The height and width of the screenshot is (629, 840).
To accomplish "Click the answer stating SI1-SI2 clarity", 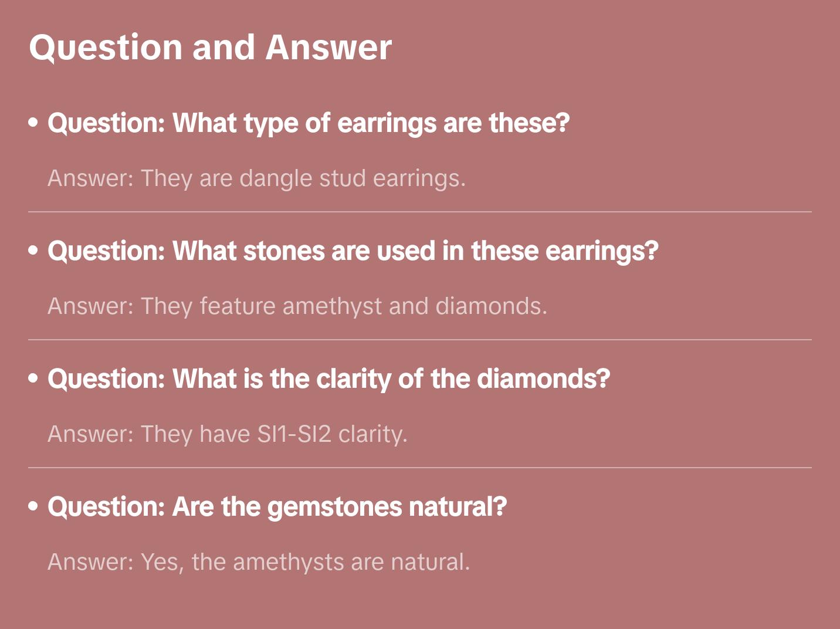I will (x=227, y=434).
